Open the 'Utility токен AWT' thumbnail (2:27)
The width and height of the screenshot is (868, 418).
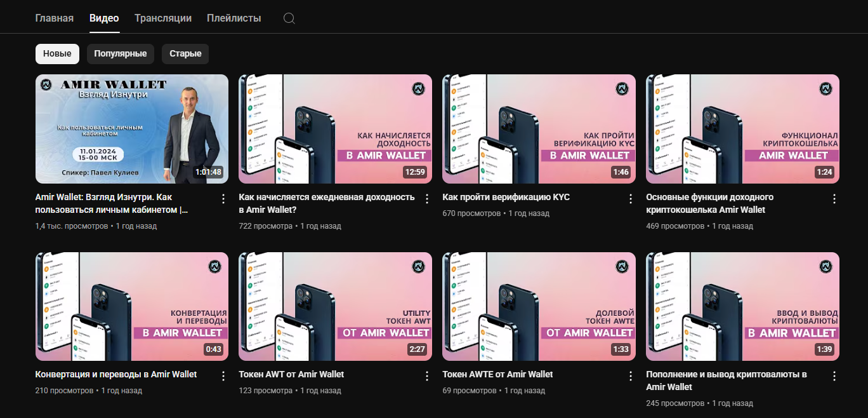coord(335,306)
